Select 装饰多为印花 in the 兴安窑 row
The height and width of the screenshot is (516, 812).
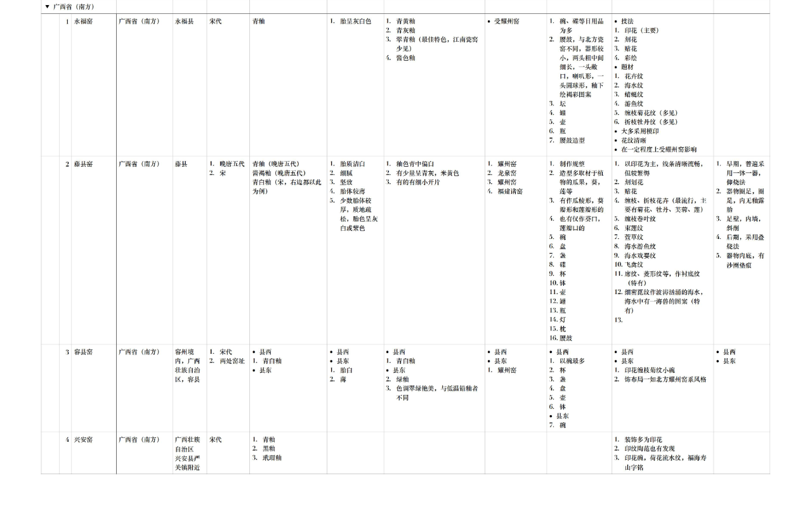tap(643, 439)
